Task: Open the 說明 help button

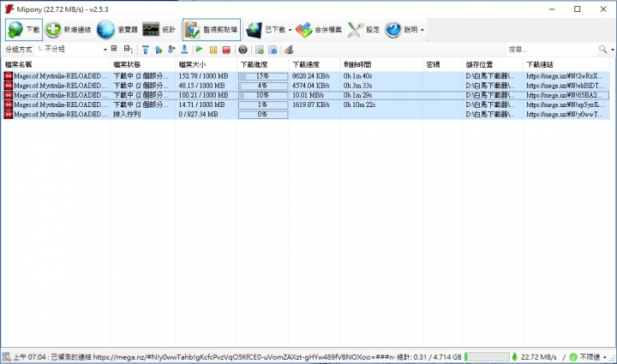Action: [x=401, y=29]
